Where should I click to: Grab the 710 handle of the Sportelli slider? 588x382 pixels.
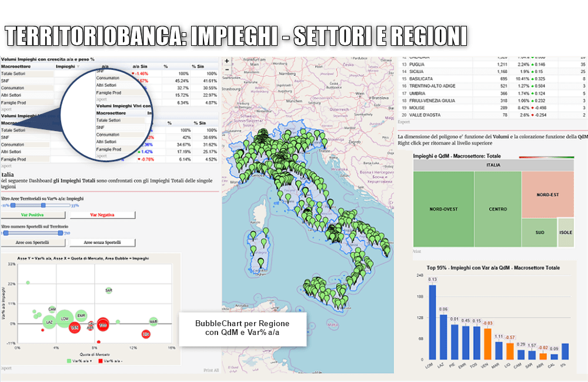[61, 233]
